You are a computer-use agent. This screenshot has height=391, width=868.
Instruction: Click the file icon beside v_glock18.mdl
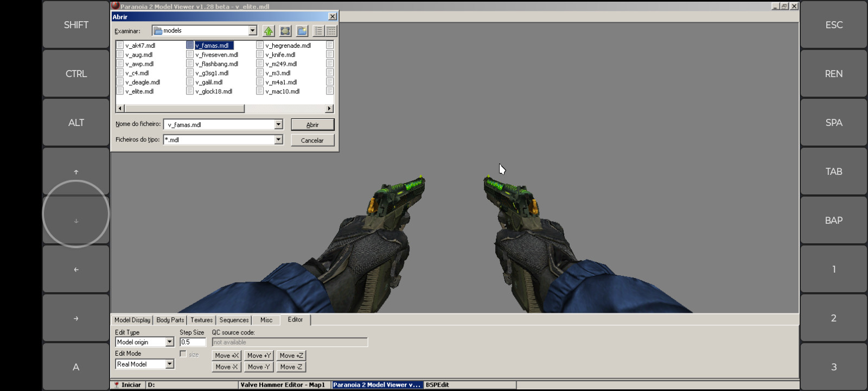190,91
